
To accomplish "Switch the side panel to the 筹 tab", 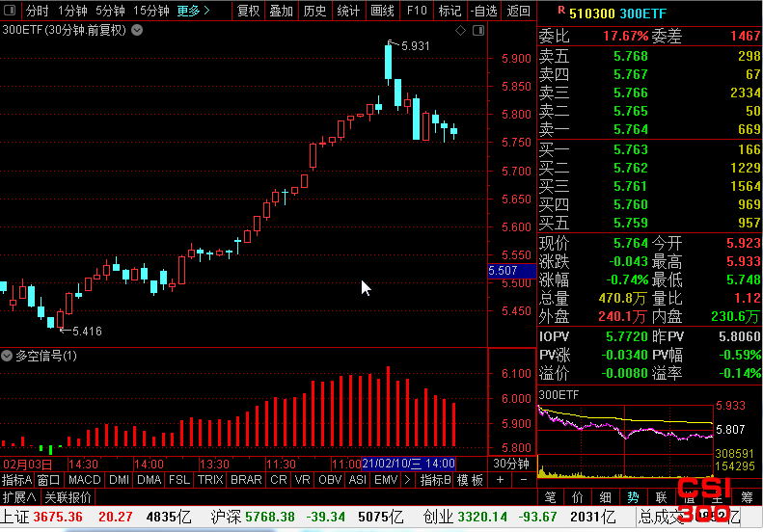I will coord(747,497).
